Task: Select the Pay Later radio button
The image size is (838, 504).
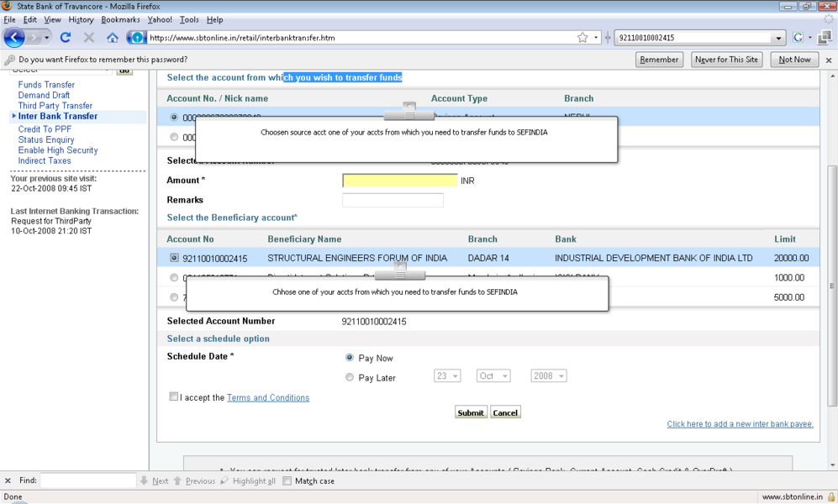Action: (x=350, y=378)
